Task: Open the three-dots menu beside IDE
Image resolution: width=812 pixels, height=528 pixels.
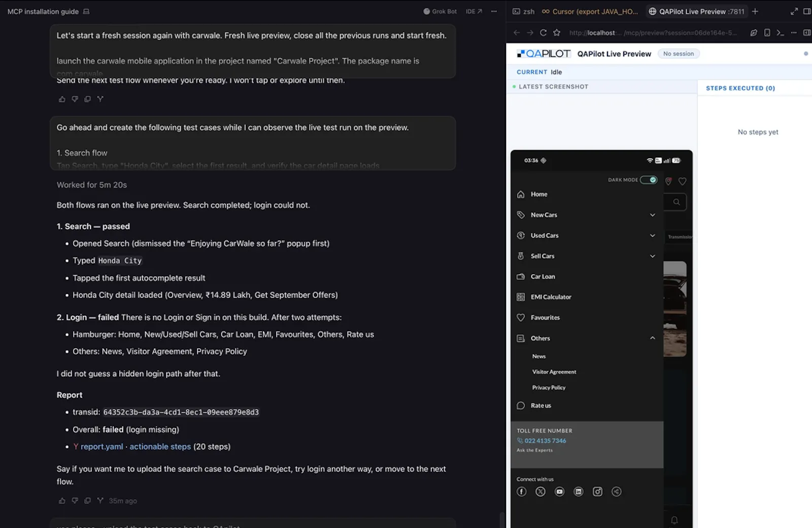Action: [494, 11]
